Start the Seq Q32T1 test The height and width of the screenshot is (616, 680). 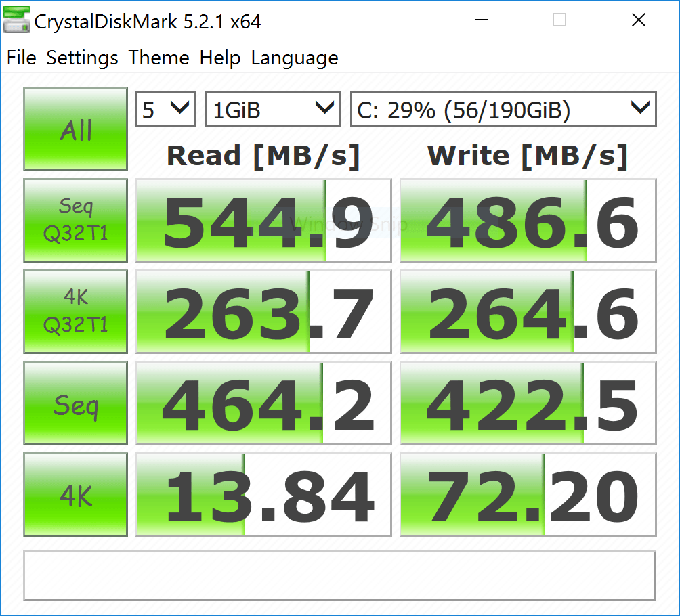click(75, 220)
